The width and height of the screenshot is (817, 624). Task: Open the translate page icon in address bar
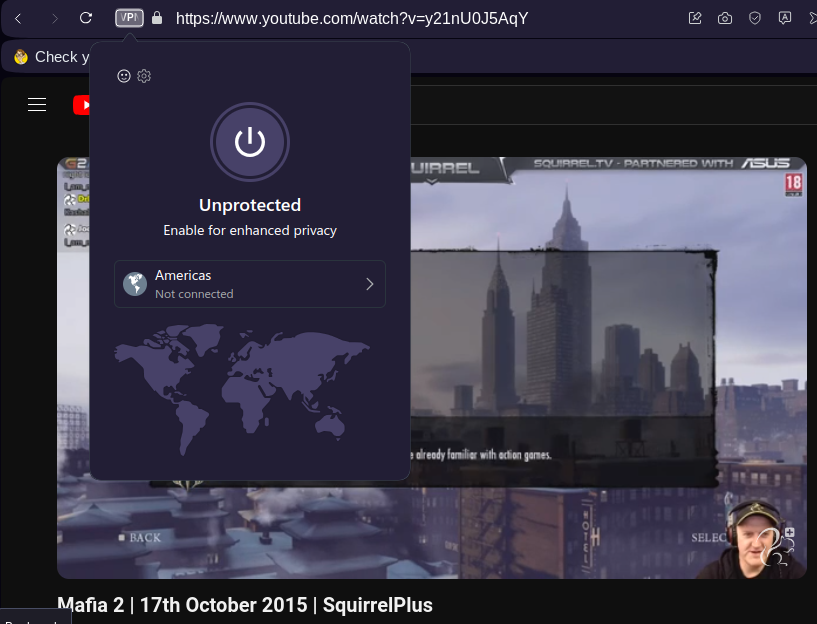point(785,18)
